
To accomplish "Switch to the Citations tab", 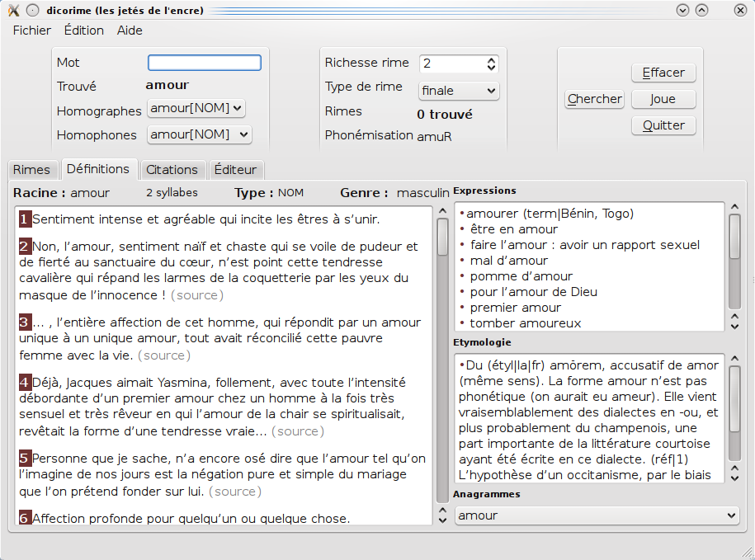I will click(172, 170).
